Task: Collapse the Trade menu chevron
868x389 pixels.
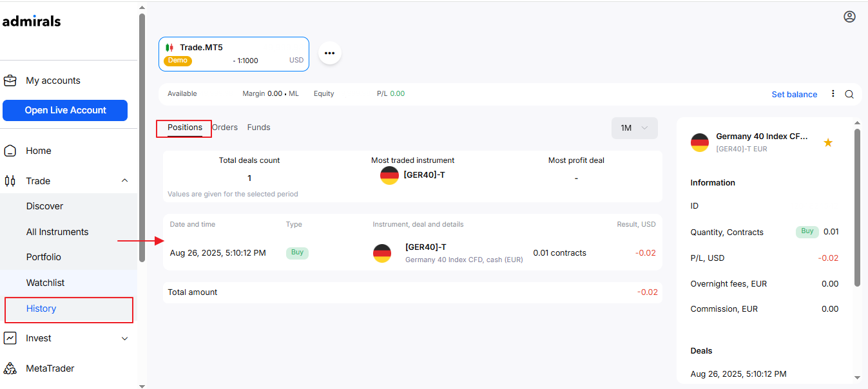Action: (x=125, y=181)
